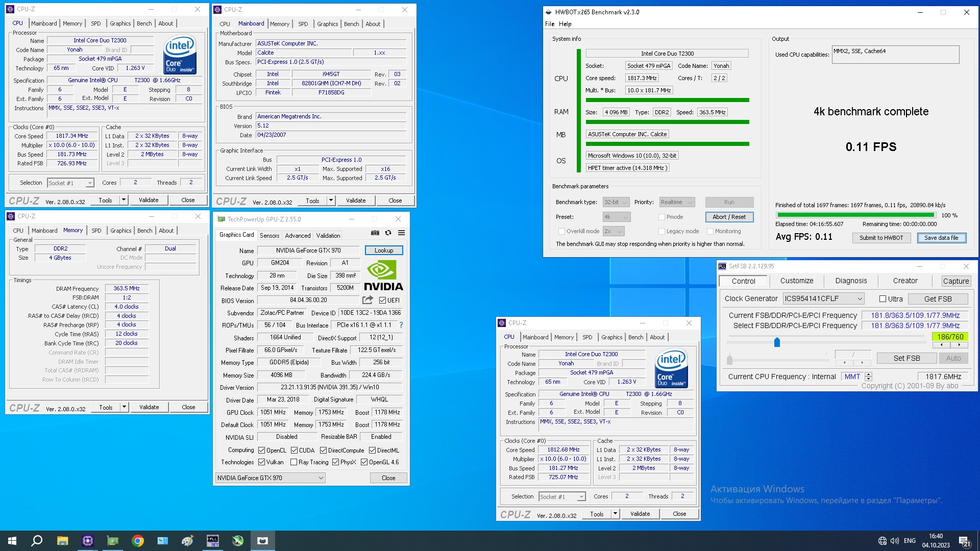
Task: Toggle the DirectML checkbox
Action: [x=373, y=450]
